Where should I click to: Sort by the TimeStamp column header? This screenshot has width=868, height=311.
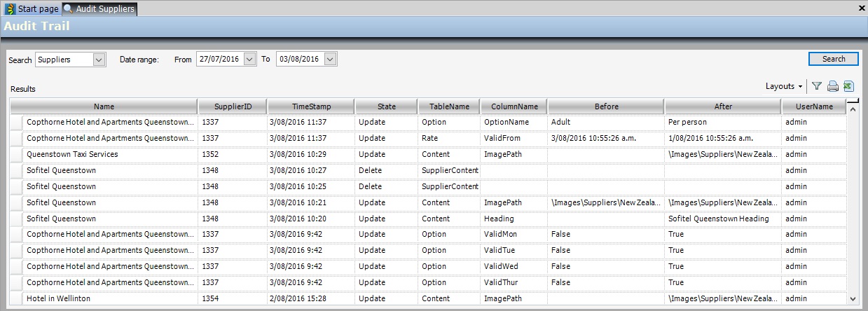(311, 106)
